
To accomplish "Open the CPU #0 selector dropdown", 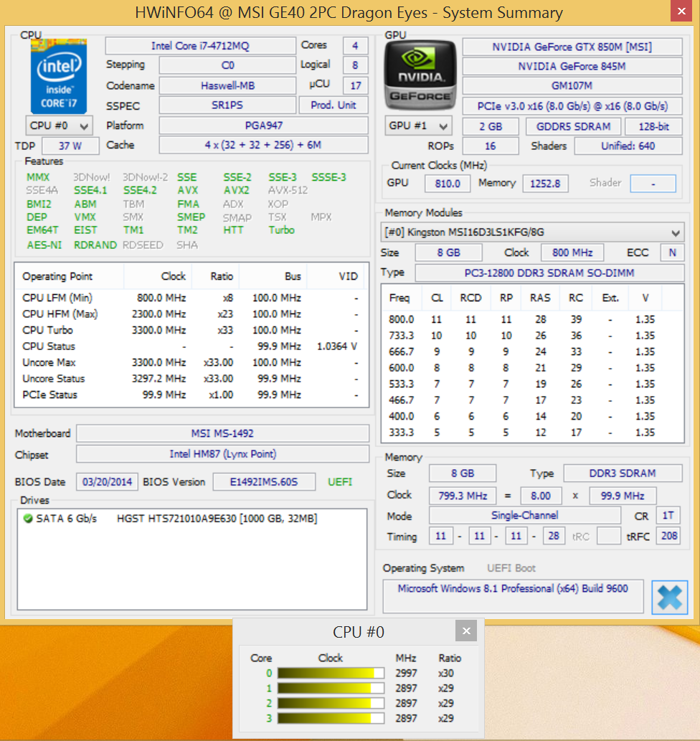I will (x=59, y=126).
